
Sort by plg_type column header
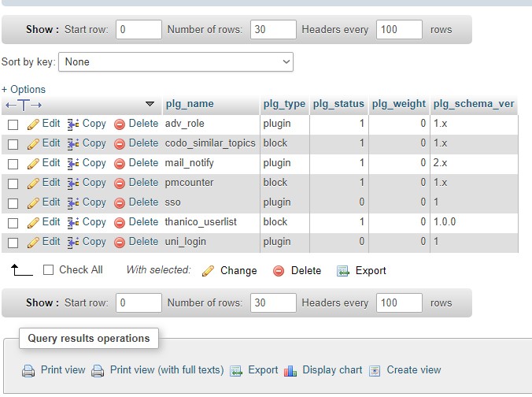(284, 103)
